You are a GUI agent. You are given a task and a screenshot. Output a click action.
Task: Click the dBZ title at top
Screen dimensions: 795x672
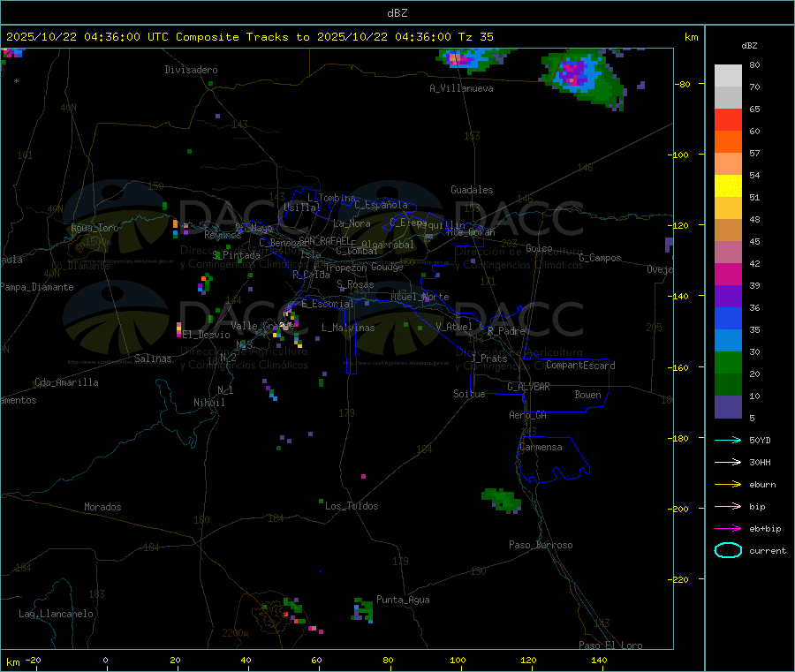point(397,13)
